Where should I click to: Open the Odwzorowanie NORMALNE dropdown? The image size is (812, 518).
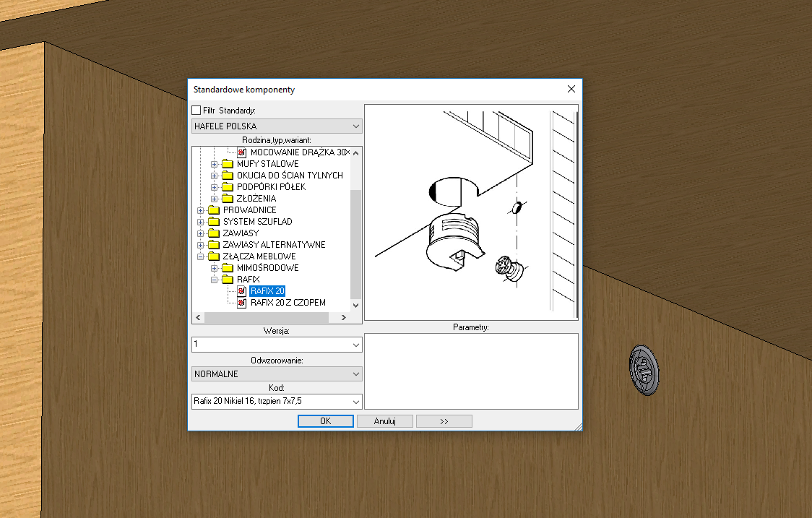(x=355, y=374)
